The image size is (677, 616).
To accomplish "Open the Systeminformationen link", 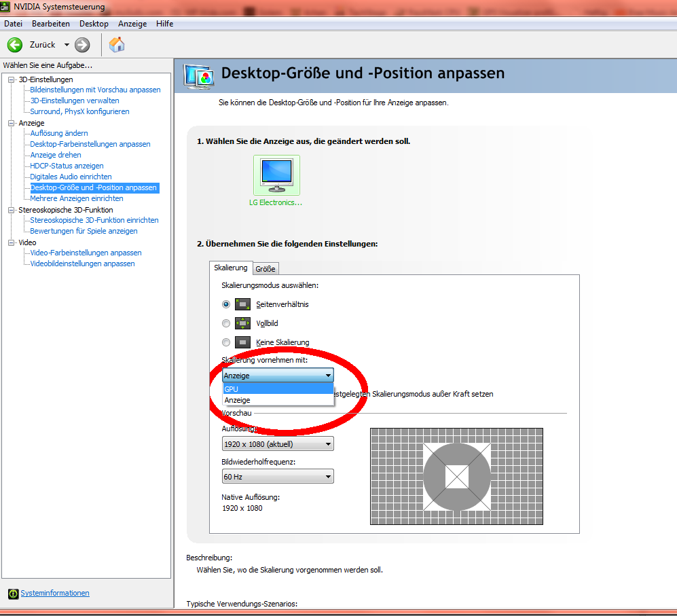I will [x=55, y=593].
